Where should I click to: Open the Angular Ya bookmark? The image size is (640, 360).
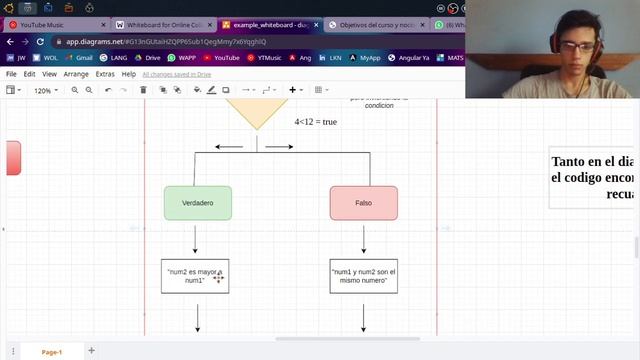pos(409,58)
